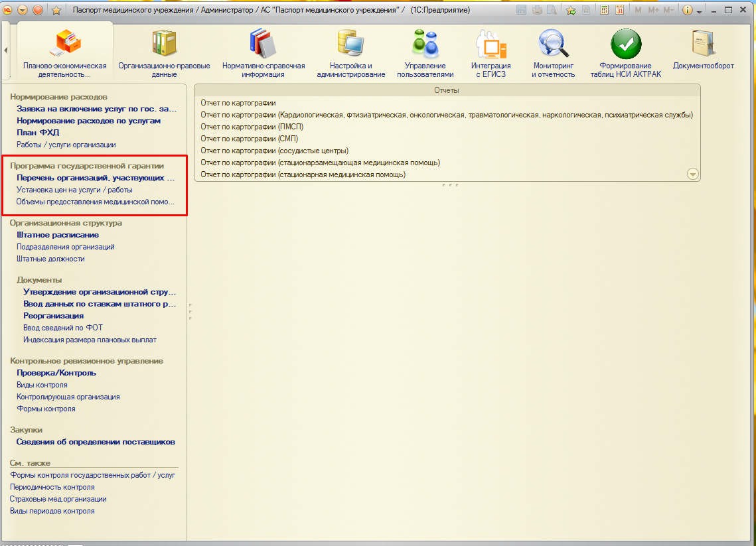Open Формирование таблиц НСИ АКТРАК section
Screen dimensions: 756x546
point(625,52)
